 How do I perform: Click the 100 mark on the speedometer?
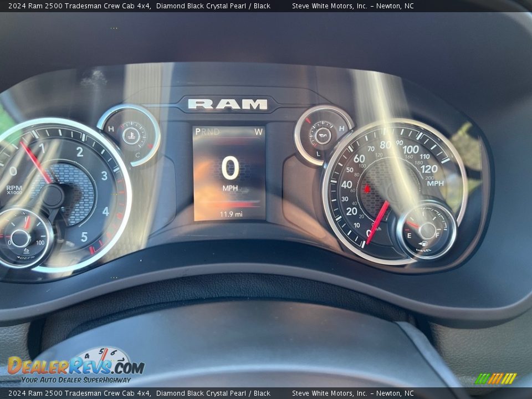tap(411, 149)
